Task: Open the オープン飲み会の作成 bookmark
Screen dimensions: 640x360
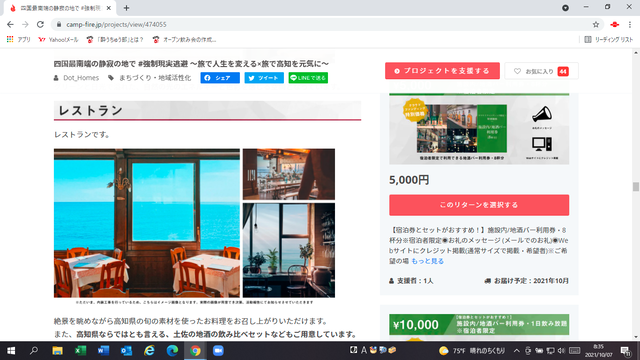Action: coord(184,40)
